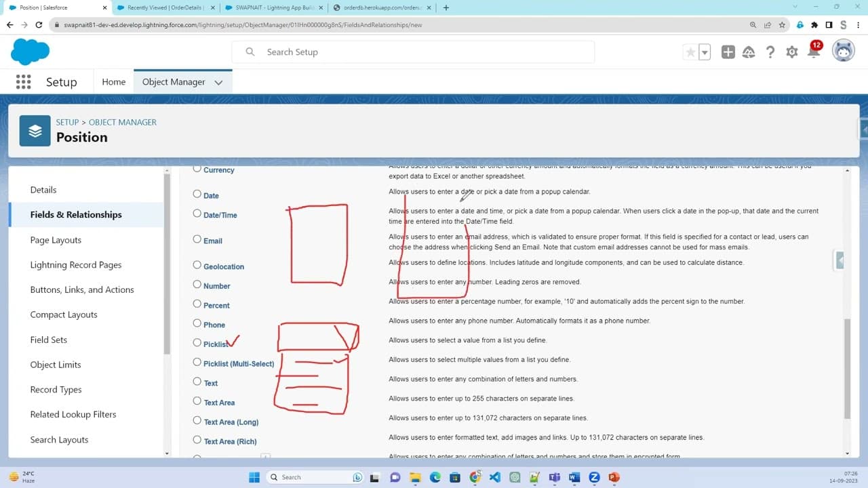Viewport: 868px width, 488px height.
Task: Click the Setup gear icon
Action: point(791,52)
